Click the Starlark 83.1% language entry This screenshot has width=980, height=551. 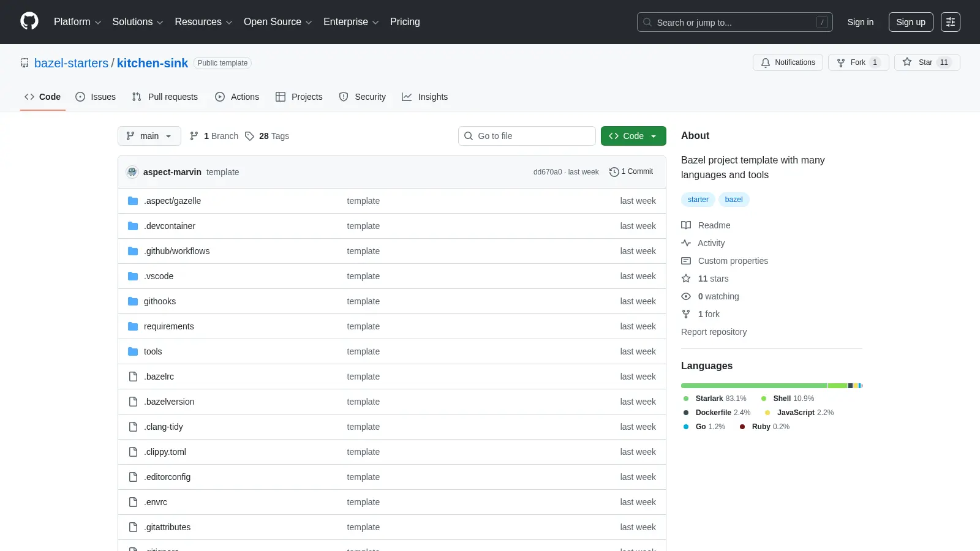715,399
